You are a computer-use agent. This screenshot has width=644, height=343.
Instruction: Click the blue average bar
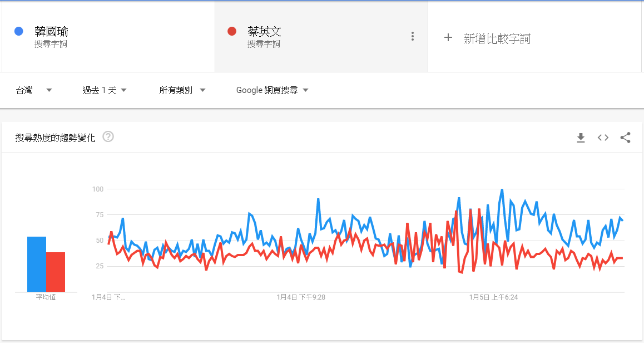coord(37,264)
